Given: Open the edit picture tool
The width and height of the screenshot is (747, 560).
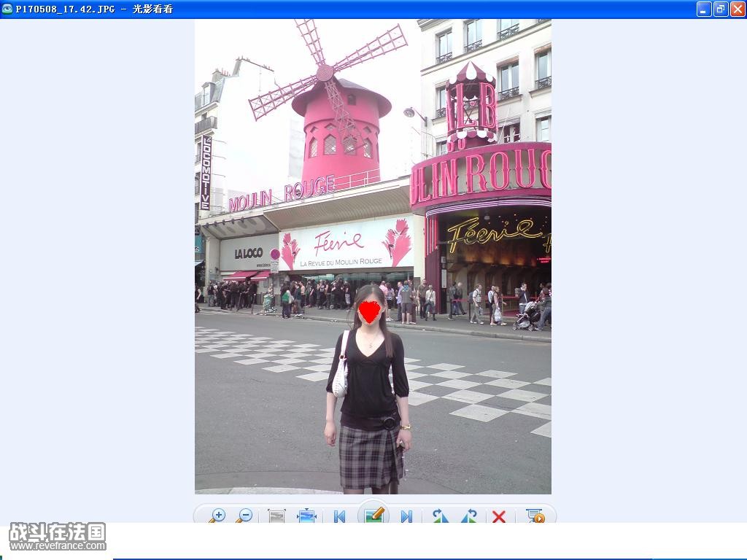Looking at the screenshot, I should tap(373, 514).
